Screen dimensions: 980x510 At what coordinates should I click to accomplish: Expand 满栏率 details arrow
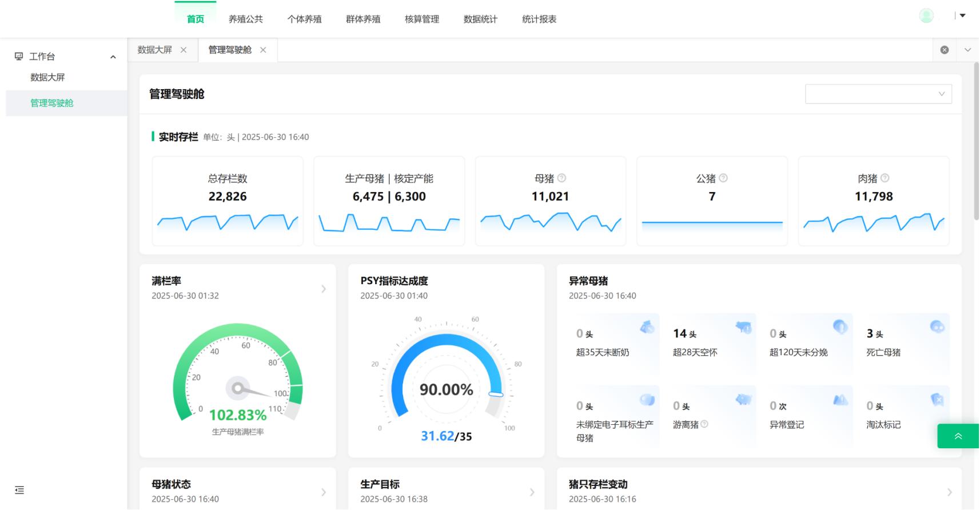tap(324, 289)
